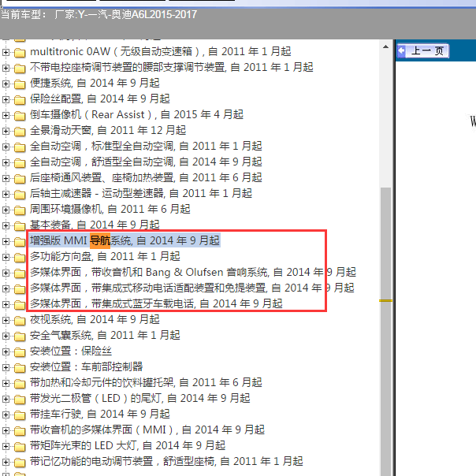Expand the multitronic 0AW node
This screenshot has height=476, width=476.
[x=6, y=52]
